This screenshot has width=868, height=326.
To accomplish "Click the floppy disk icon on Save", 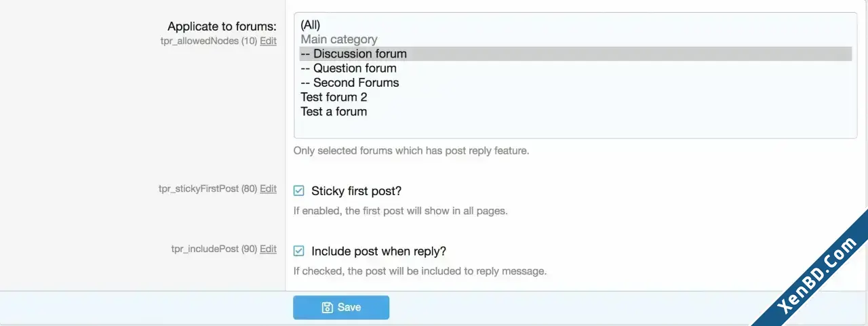I will pyautogui.click(x=327, y=308).
